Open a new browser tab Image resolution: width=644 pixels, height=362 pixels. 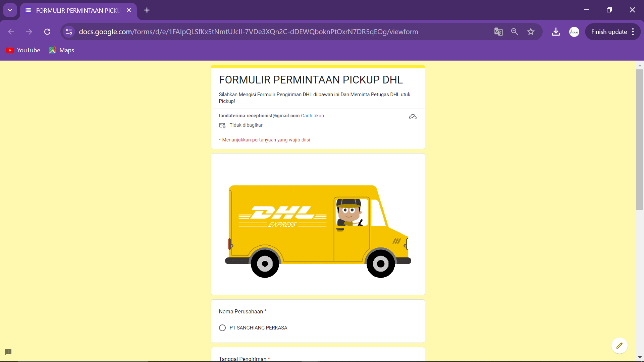point(147,10)
